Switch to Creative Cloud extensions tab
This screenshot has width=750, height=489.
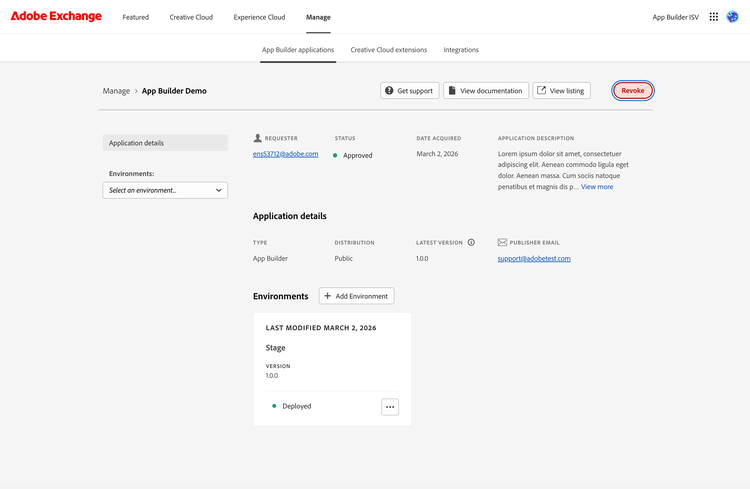(388, 50)
